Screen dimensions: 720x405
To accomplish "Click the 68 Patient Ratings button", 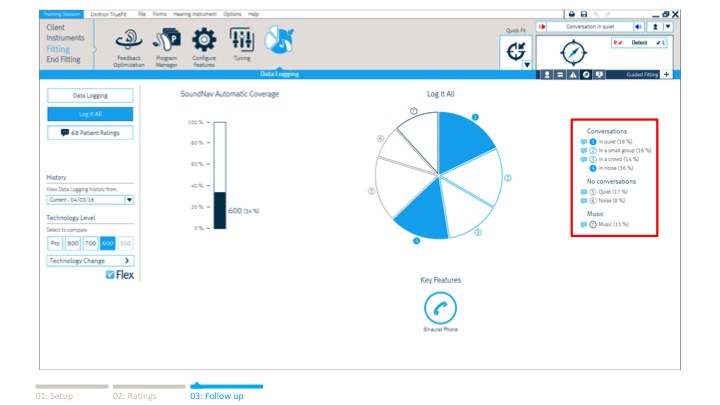I will coord(90,132).
